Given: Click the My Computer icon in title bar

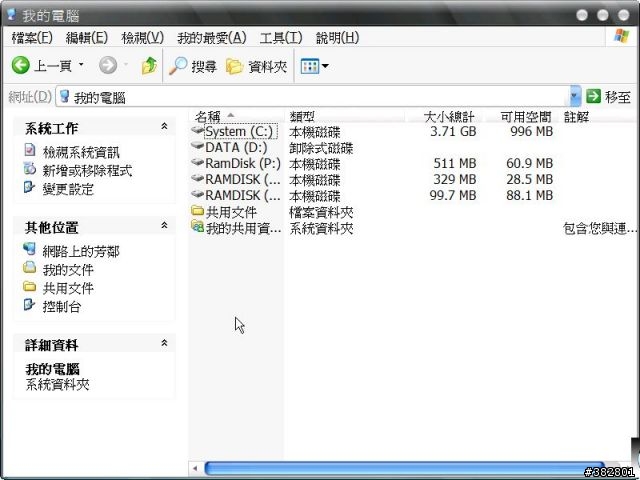Looking at the screenshot, I should click(x=12, y=15).
